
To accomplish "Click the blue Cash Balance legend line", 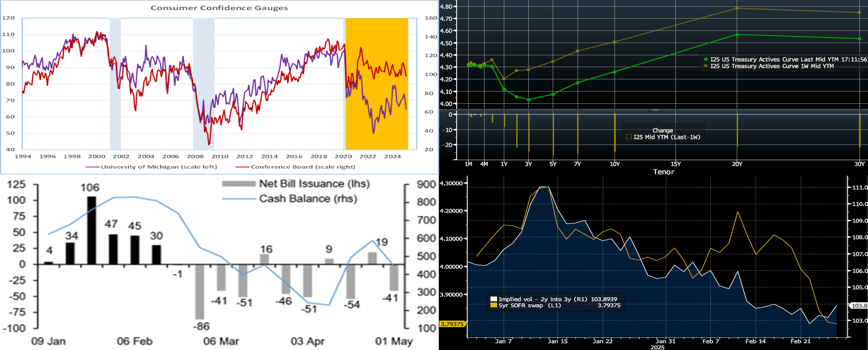I will 239,199.
